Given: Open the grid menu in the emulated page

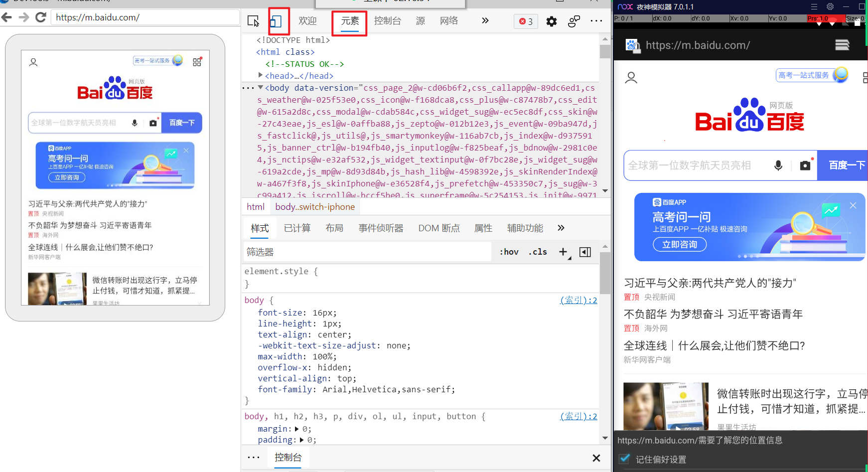Looking at the screenshot, I should coord(197,61).
